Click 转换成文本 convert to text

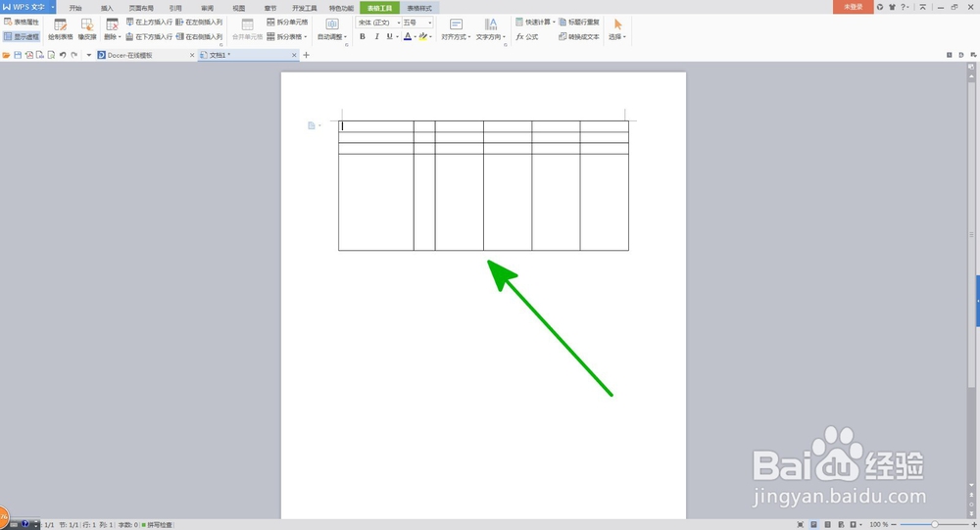[579, 37]
